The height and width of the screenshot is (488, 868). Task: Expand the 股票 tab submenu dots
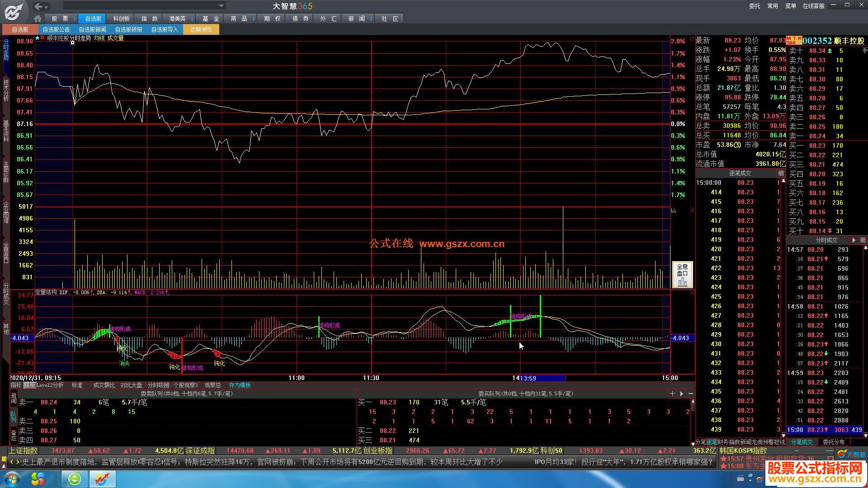click(75, 19)
